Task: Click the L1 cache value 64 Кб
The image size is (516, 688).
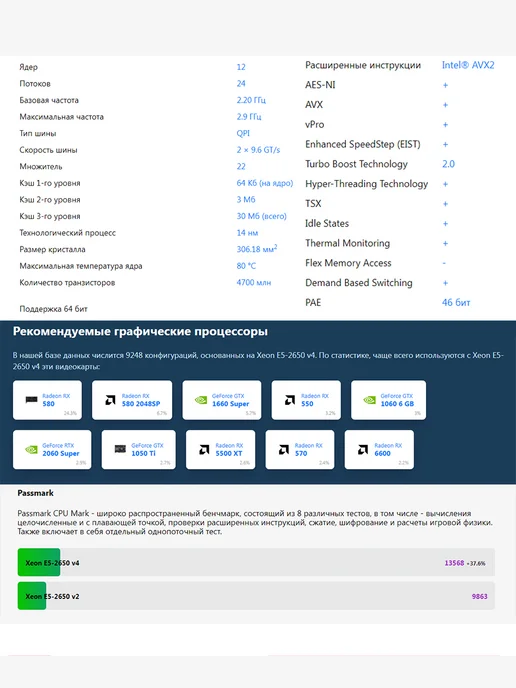Action: 265,183
